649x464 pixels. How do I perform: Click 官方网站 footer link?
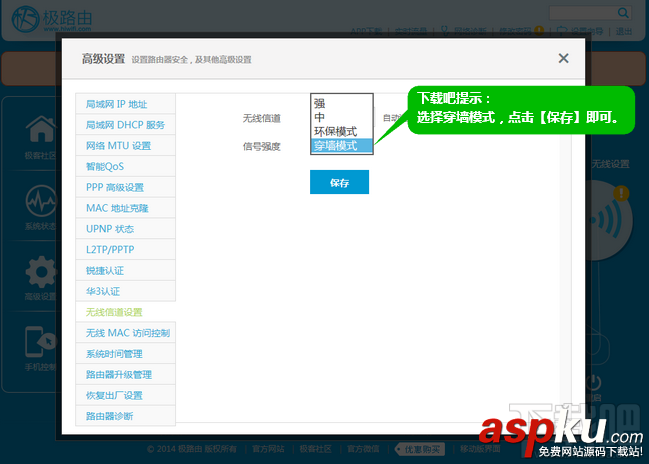tap(268, 449)
